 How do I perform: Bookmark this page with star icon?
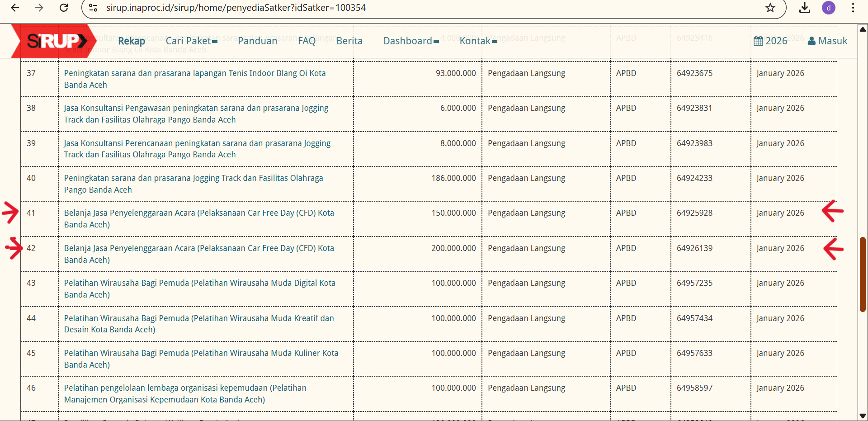coord(770,8)
